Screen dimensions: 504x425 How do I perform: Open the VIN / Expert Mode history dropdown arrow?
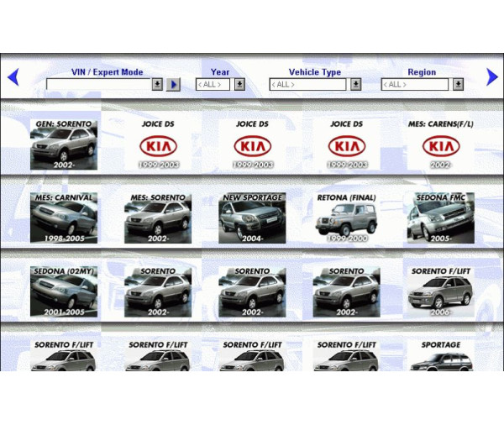(x=157, y=85)
